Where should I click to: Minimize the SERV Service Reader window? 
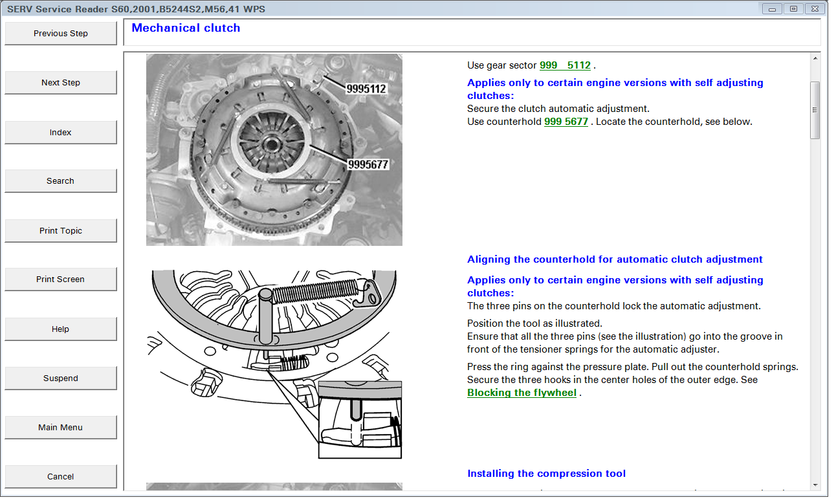click(772, 8)
